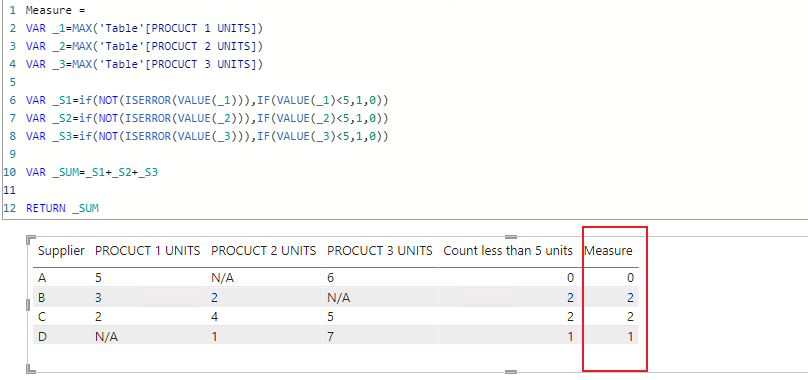Click Measure value 1 in row D

(630, 336)
